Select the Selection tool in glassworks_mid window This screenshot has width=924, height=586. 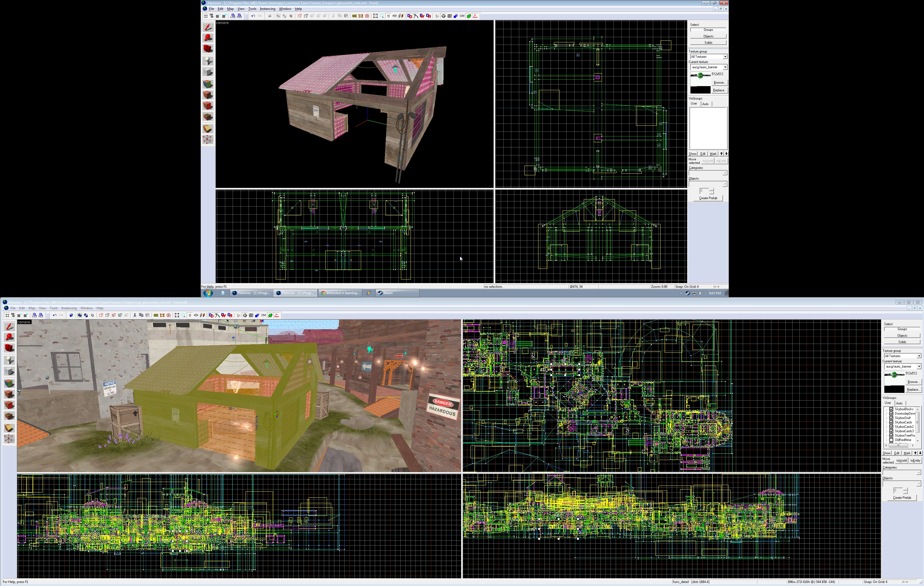(208, 27)
